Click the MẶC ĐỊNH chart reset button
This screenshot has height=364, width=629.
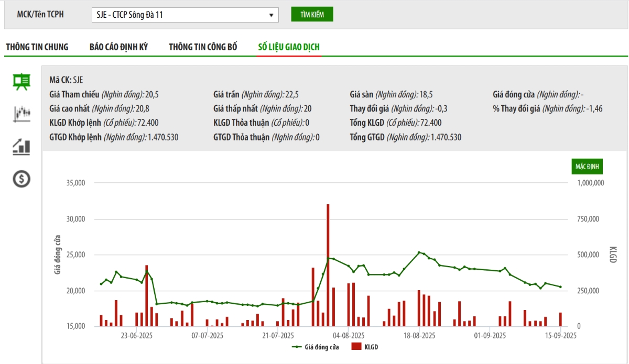pyautogui.click(x=587, y=167)
